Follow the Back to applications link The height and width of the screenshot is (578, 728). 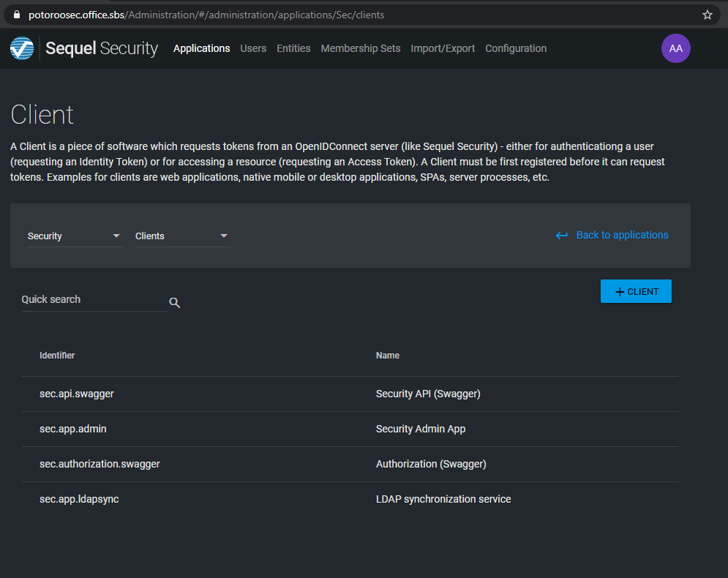(x=622, y=235)
